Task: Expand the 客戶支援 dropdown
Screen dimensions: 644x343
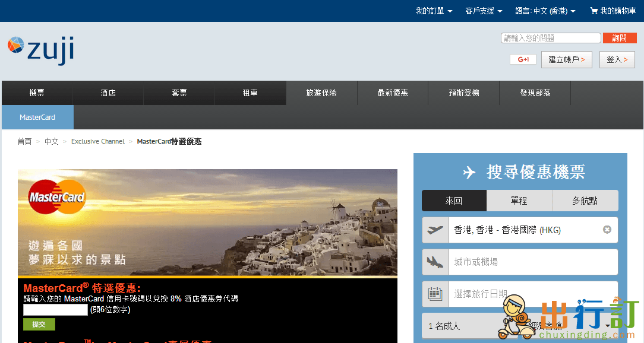Action: pyautogui.click(x=484, y=11)
